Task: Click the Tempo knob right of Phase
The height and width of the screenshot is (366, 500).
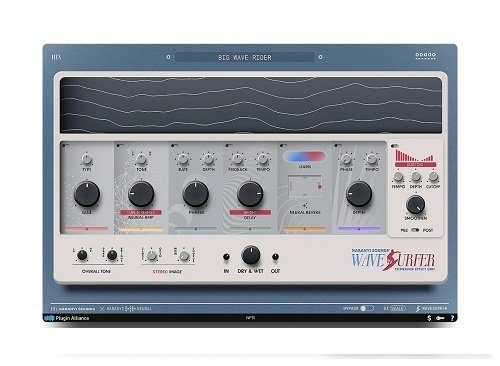Action: [372, 159]
